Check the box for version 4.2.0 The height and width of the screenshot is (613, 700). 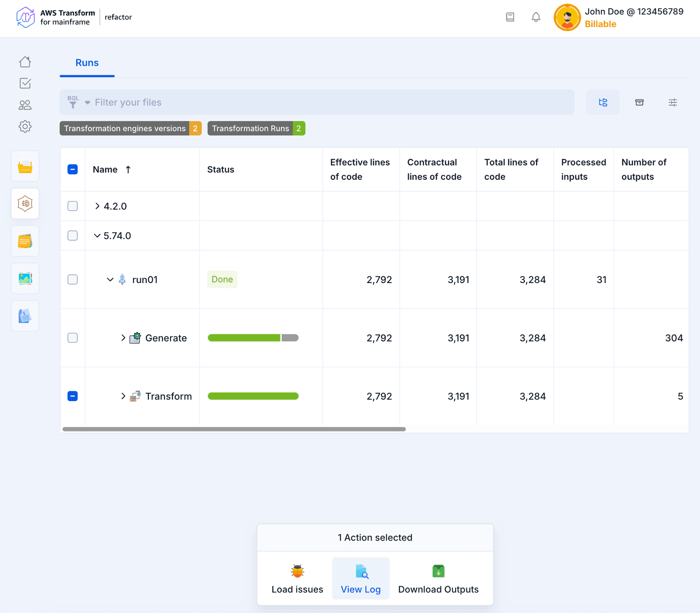coord(73,206)
